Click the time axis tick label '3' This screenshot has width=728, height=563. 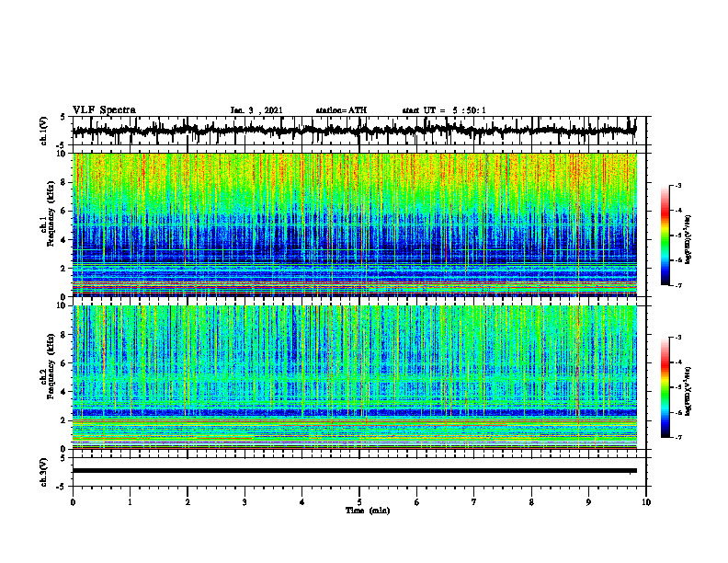point(245,502)
